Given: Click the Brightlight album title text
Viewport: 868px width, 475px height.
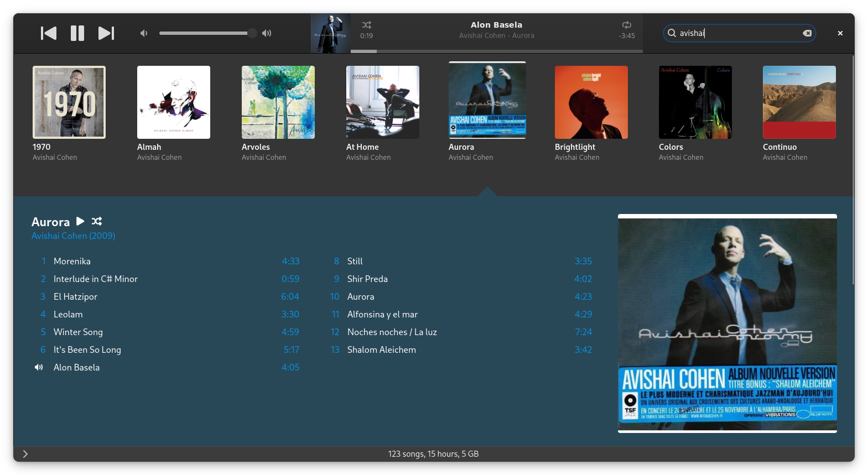Looking at the screenshot, I should [575, 147].
